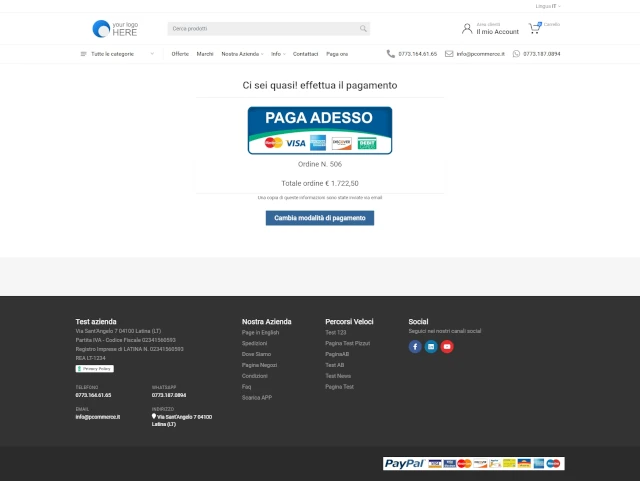This screenshot has height=481, width=640.
Task: Click the Carrello label link
Action: click(x=551, y=24)
